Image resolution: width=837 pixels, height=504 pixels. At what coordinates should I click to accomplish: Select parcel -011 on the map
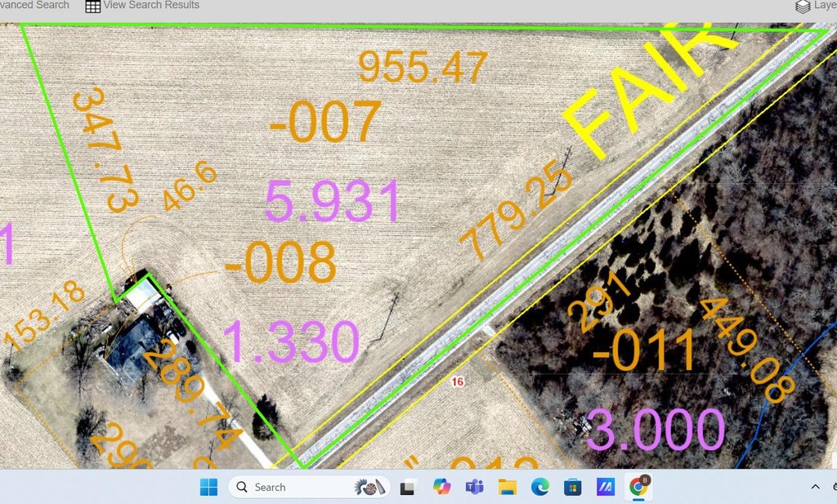[x=643, y=349]
